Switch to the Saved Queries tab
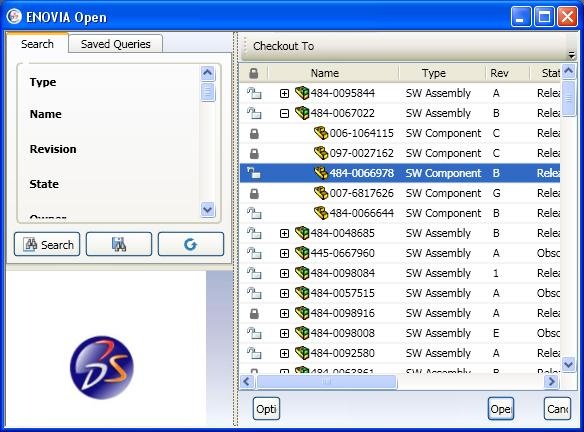The height and width of the screenshot is (432, 584). click(115, 44)
